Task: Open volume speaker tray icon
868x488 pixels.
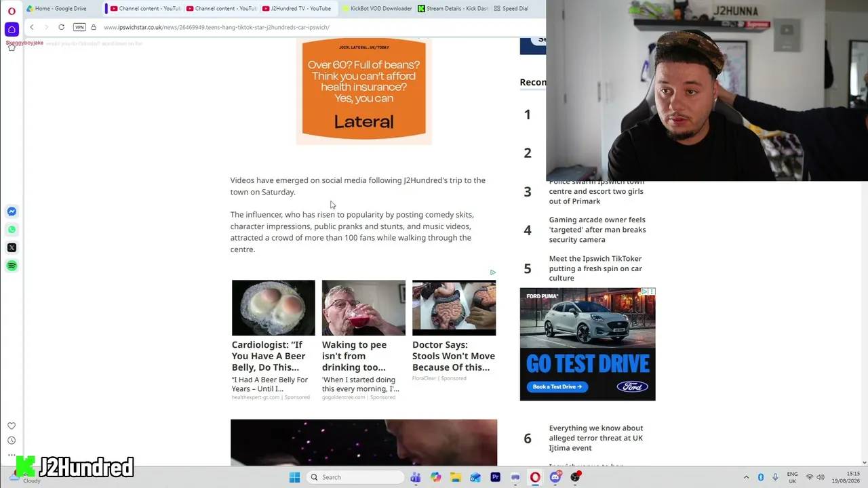Action: click(821, 477)
